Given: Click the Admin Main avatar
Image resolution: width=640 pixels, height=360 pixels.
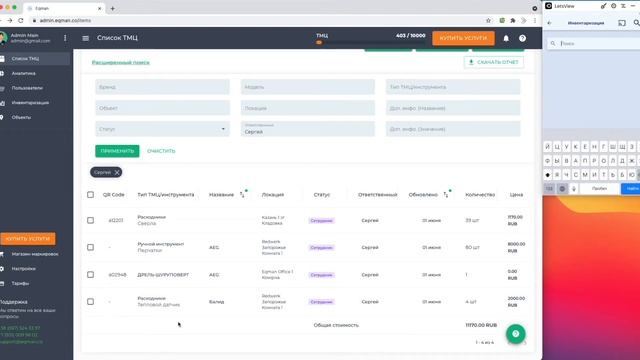Looking at the screenshot, I should coord(3,38).
